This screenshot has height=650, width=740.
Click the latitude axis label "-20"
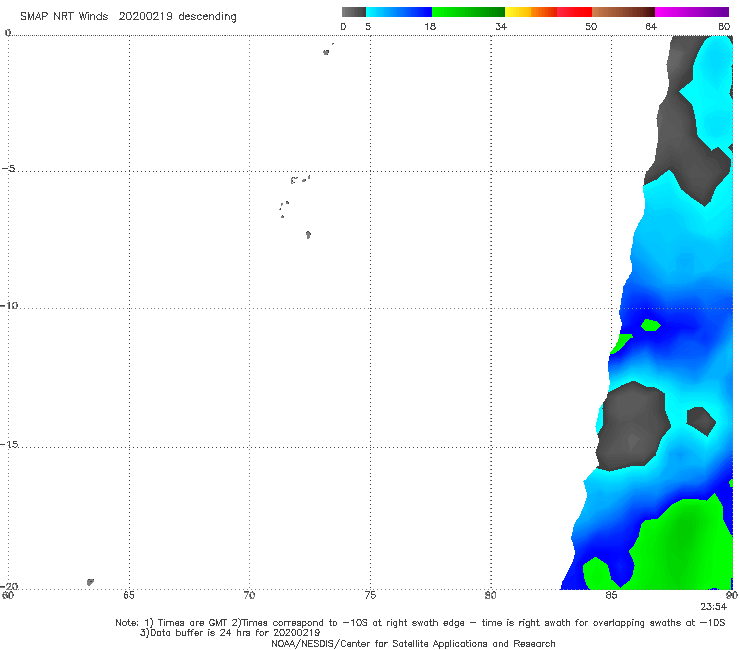(9, 586)
